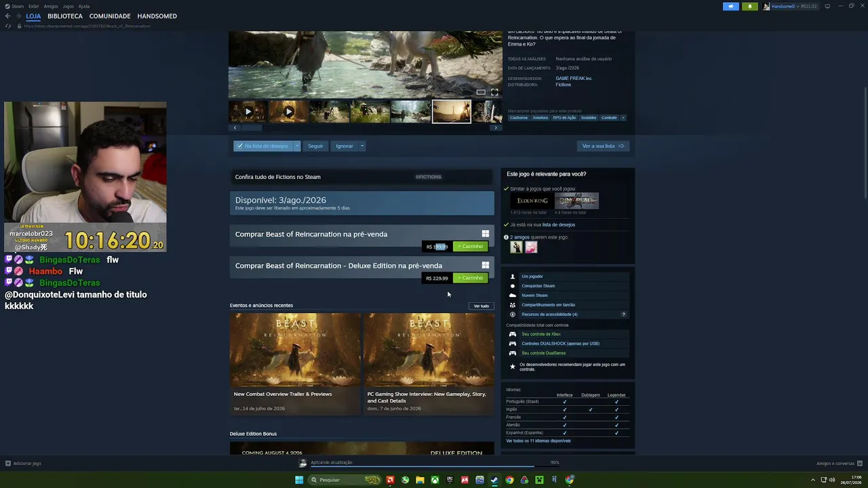Viewport: 868px width, 488px height.
Task: Click the first friend avatar wanting this game
Action: tap(516, 247)
